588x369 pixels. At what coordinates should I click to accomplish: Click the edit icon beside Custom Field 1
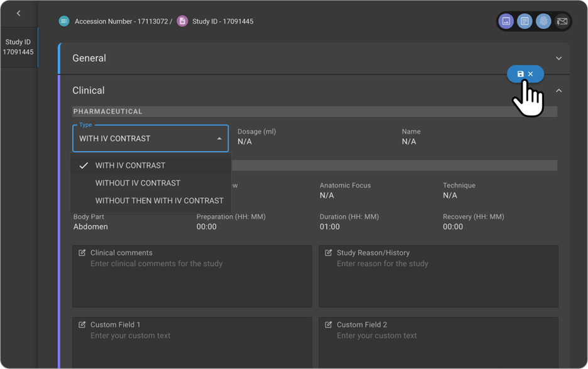pyautogui.click(x=81, y=324)
